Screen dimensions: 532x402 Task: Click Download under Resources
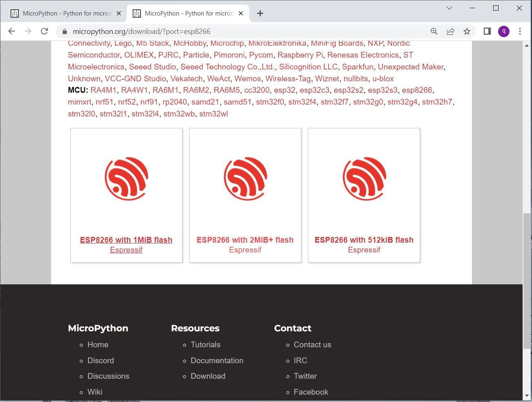[x=208, y=376]
